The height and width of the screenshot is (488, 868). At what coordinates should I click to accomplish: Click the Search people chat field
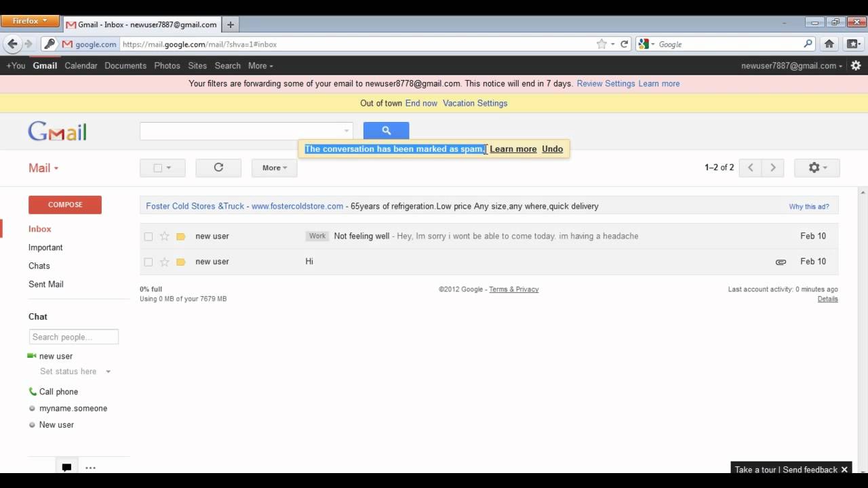point(74,337)
